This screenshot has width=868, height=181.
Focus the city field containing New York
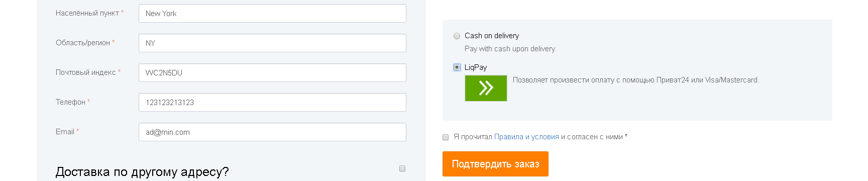coord(272,14)
